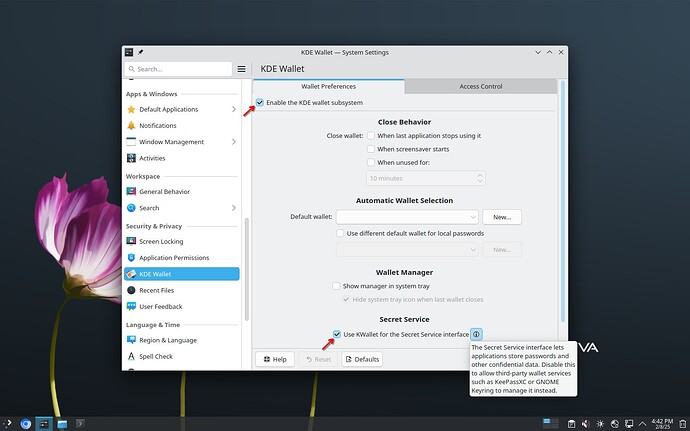Open the display configuration tray icon
This screenshot has width=690, height=431.
[629, 424]
